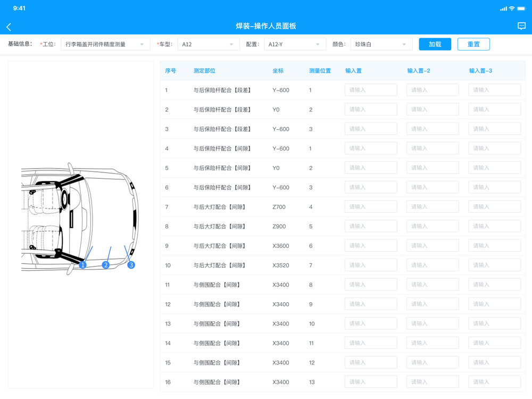Click the 输入置-3 column header

point(480,71)
